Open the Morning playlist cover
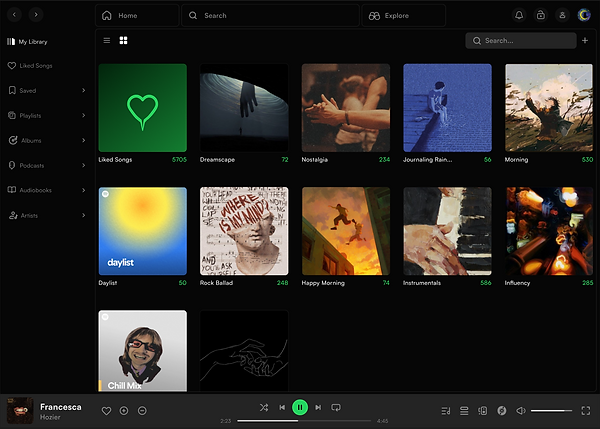Screen dimensions: 600x429 pos(549,108)
